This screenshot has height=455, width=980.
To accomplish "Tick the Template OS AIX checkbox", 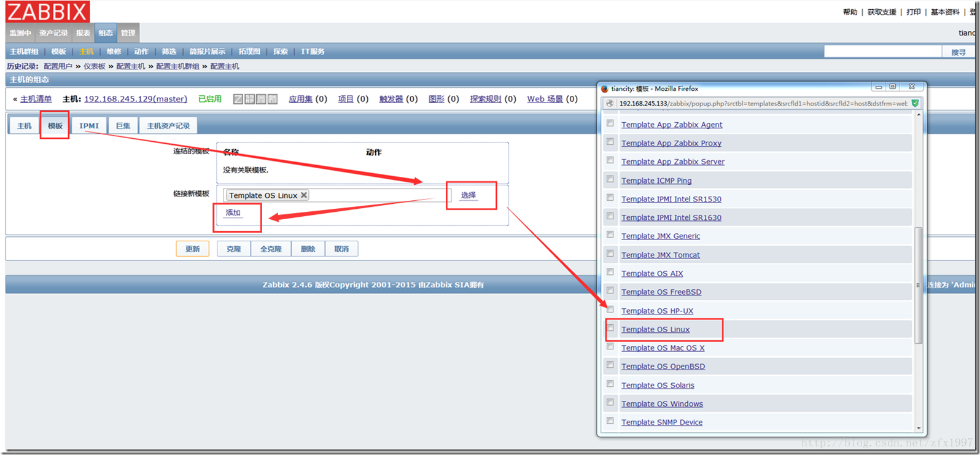I will point(610,272).
